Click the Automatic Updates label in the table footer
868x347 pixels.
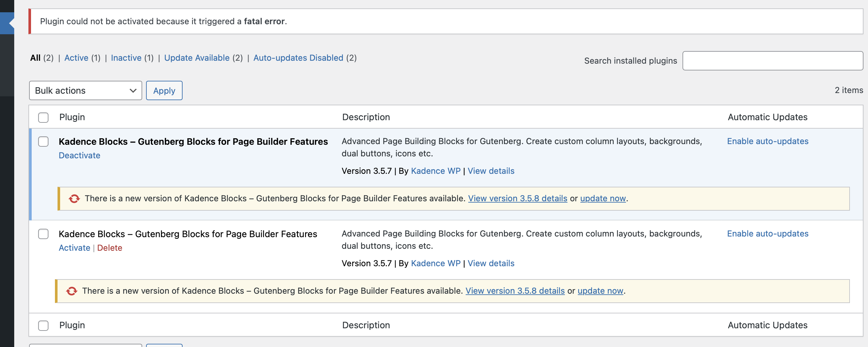pos(767,325)
